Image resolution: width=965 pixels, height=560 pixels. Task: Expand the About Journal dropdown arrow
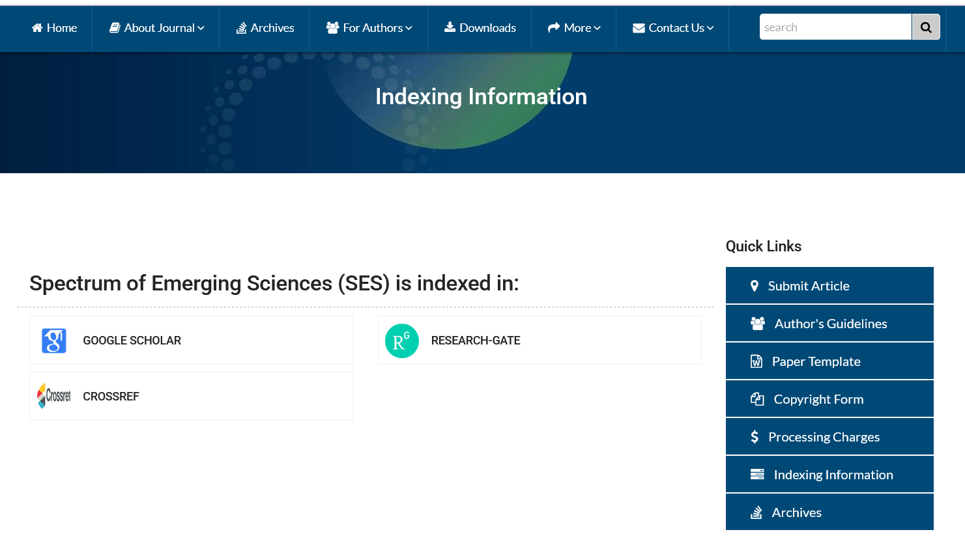[201, 28]
